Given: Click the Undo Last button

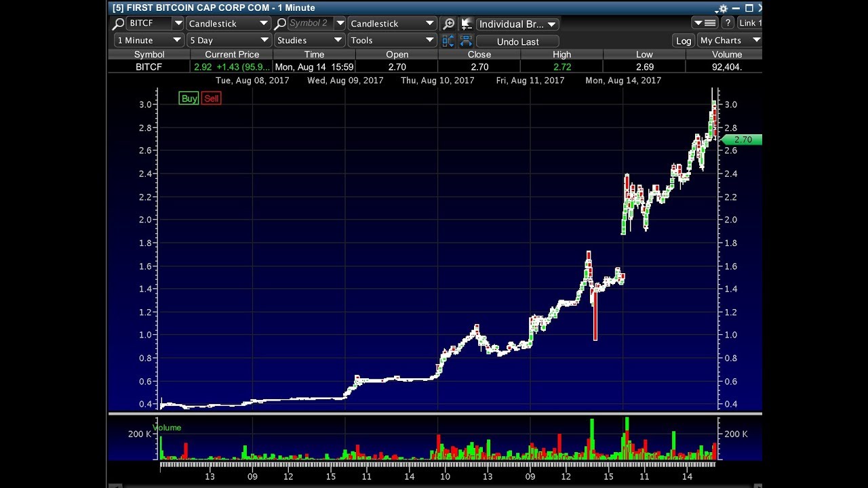Looking at the screenshot, I should click(517, 41).
